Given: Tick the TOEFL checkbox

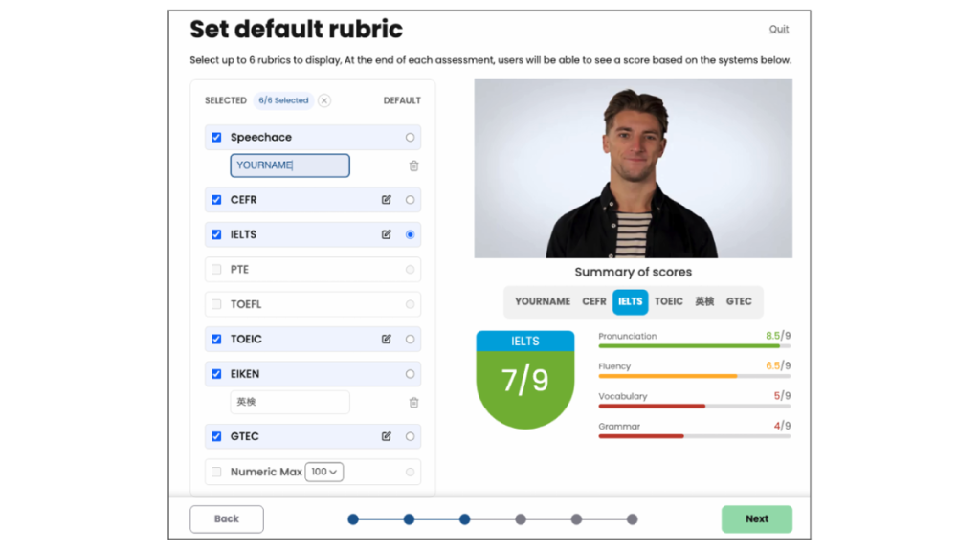Looking at the screenshot, I should pyautogui.click(x=216, y=304).
